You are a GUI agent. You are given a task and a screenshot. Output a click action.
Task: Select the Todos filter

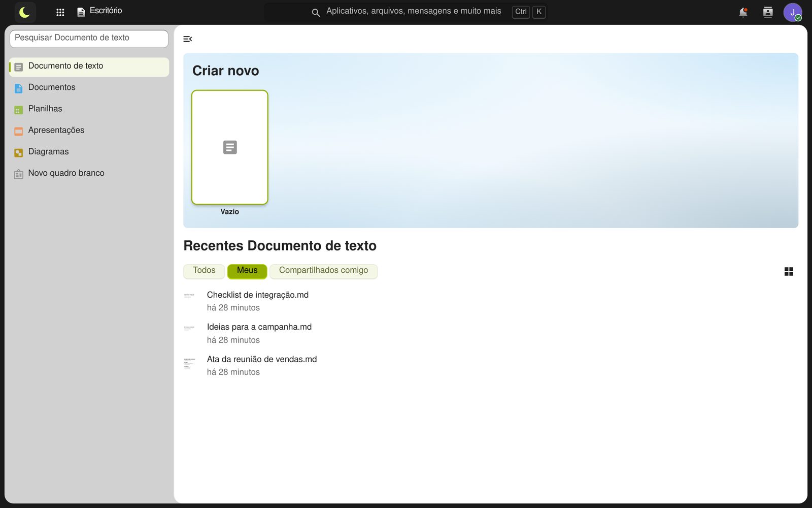tap(204, 271)
